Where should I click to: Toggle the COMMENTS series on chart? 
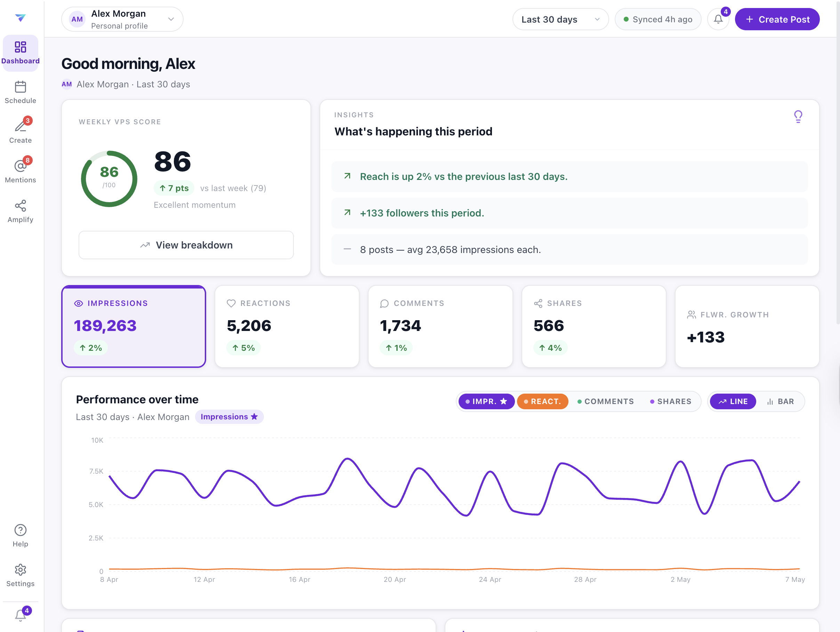[x=606, y=401]
